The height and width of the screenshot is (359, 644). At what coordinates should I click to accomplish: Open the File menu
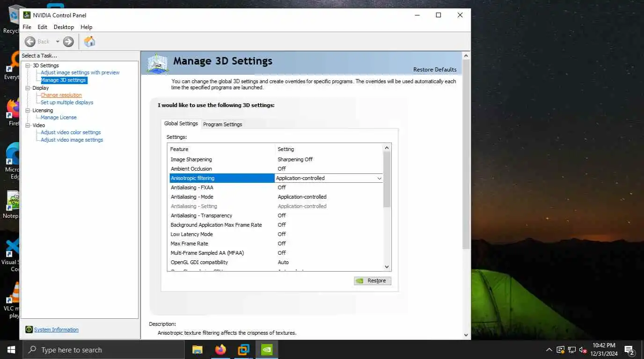click(27, 27)
